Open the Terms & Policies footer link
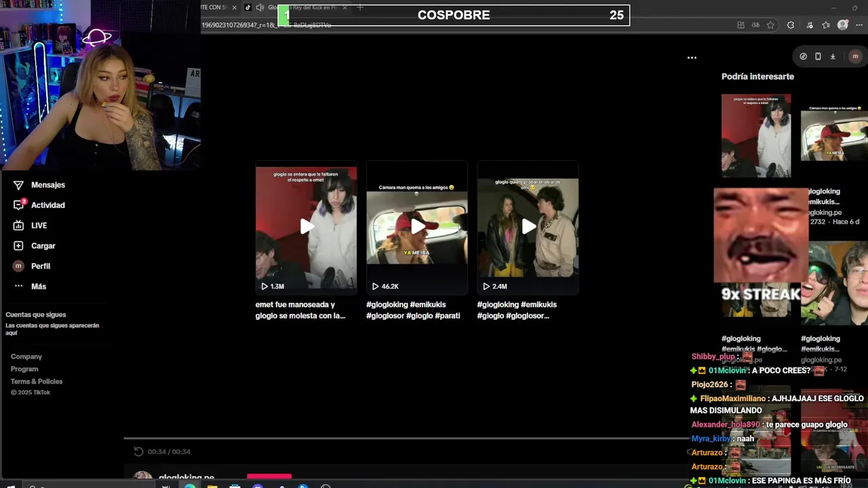The image size is (868, 488). [x=37, y=381]
